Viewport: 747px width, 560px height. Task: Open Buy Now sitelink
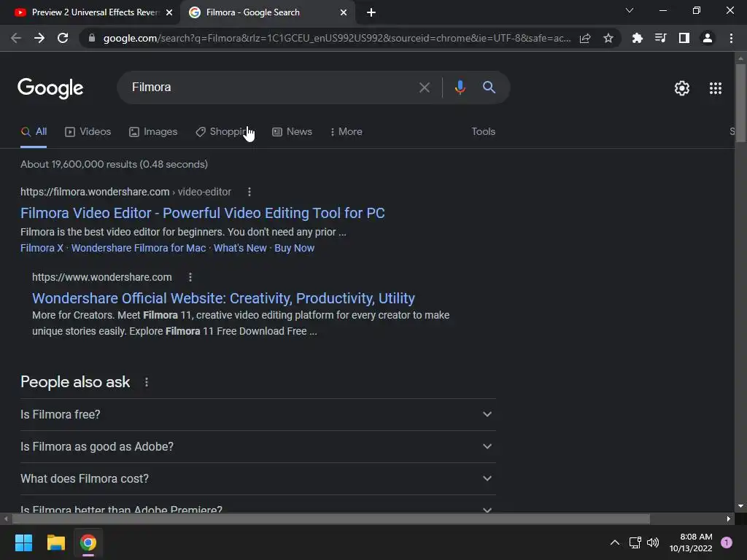click(295, 248)
